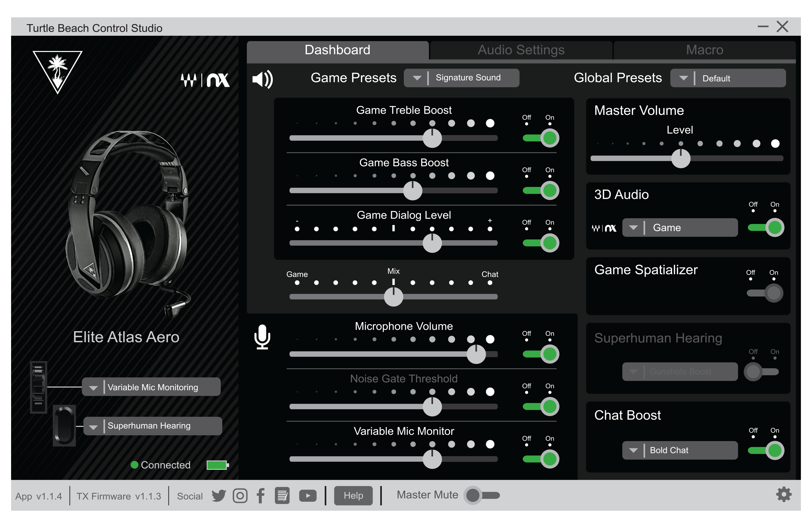Open the Game Presets dropdown

coord(461,78)
